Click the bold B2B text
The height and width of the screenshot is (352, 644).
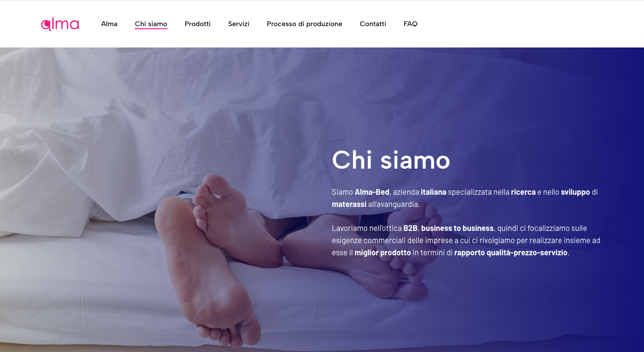410,228
